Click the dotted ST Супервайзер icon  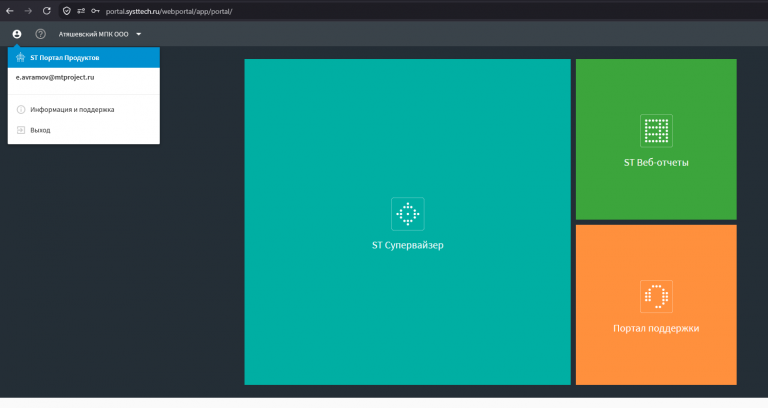[408, 214]
